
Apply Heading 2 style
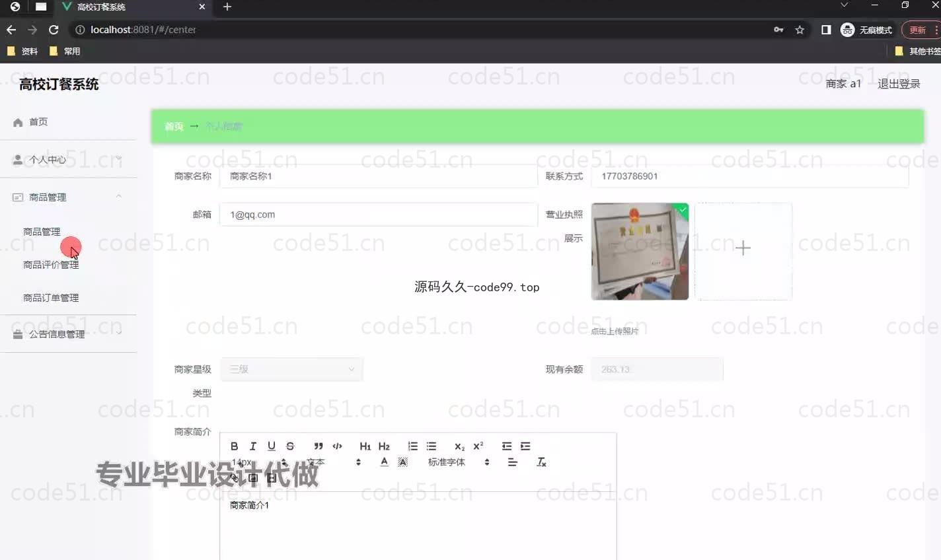[384, 446]
